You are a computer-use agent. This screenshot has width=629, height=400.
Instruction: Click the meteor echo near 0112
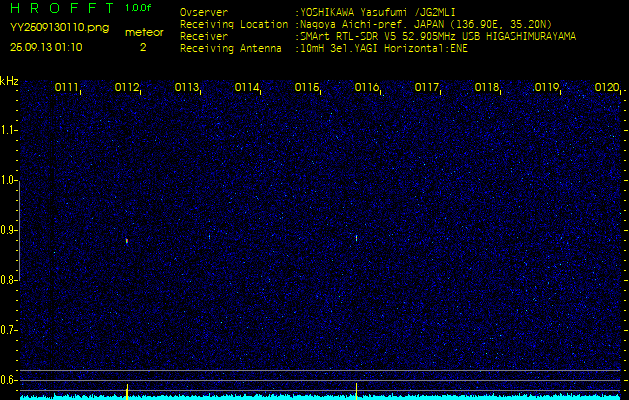(x=127, y=240)
